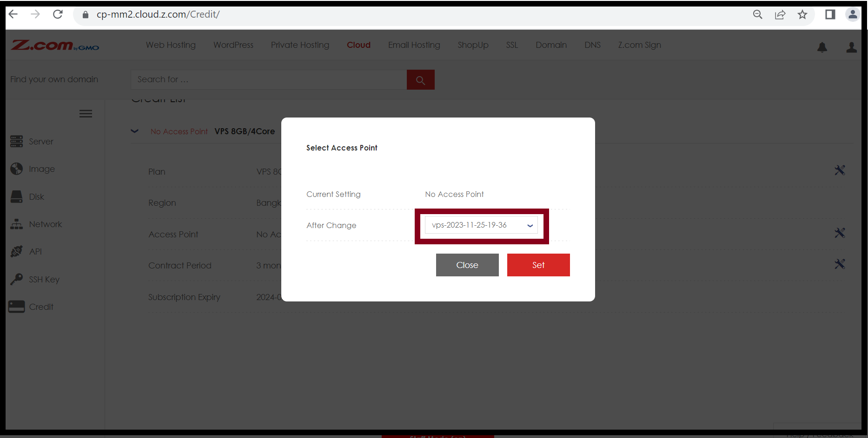Click the Credit icon in sidebar
Screen dimensions: 868x438
[x=17, y=307]
